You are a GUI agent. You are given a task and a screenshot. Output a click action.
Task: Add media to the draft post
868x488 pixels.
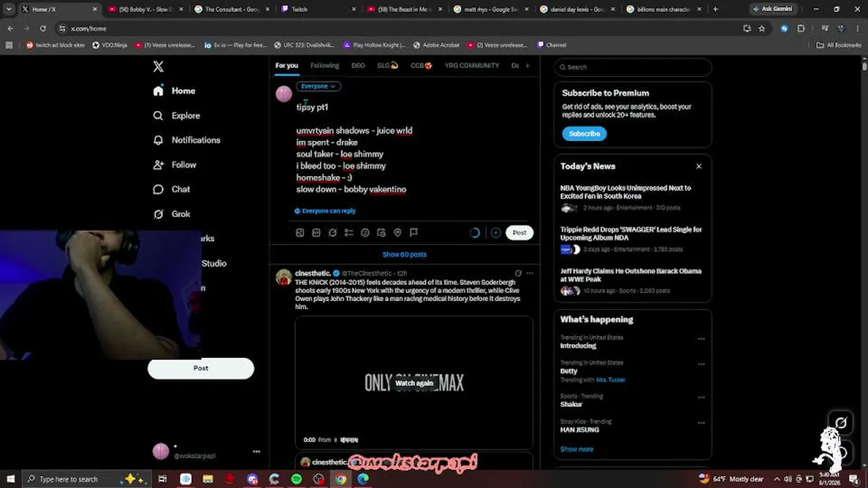(x=300, y=232)
